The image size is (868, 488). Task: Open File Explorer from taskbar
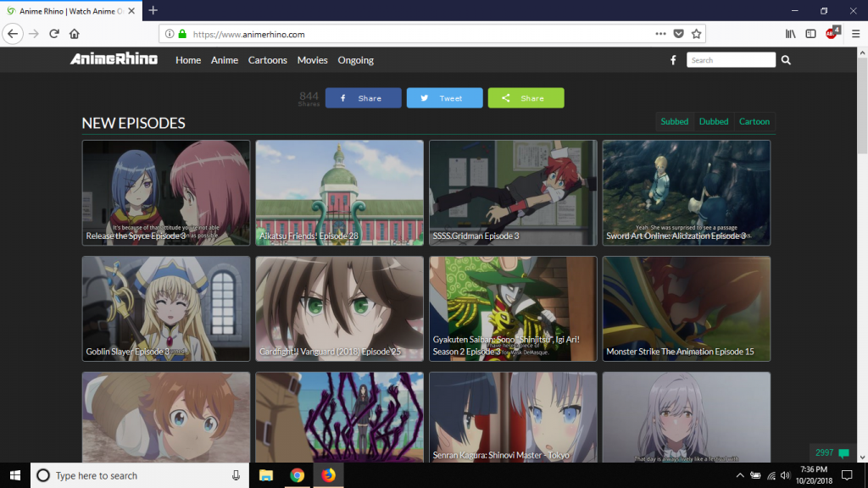click(x=265, y=475)
